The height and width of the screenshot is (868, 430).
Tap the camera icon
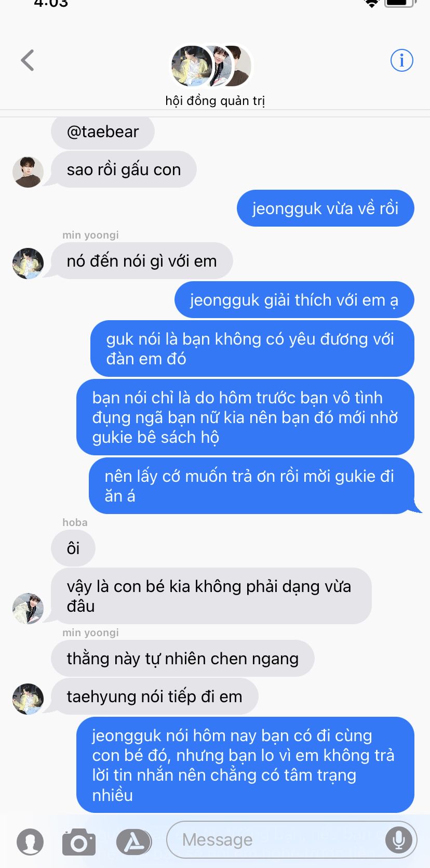click(79, 841)
